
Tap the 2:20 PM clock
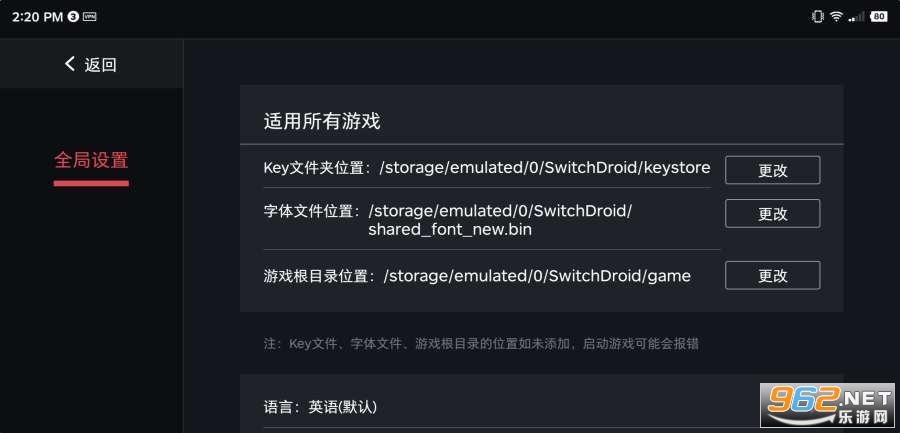coord(37,17)
